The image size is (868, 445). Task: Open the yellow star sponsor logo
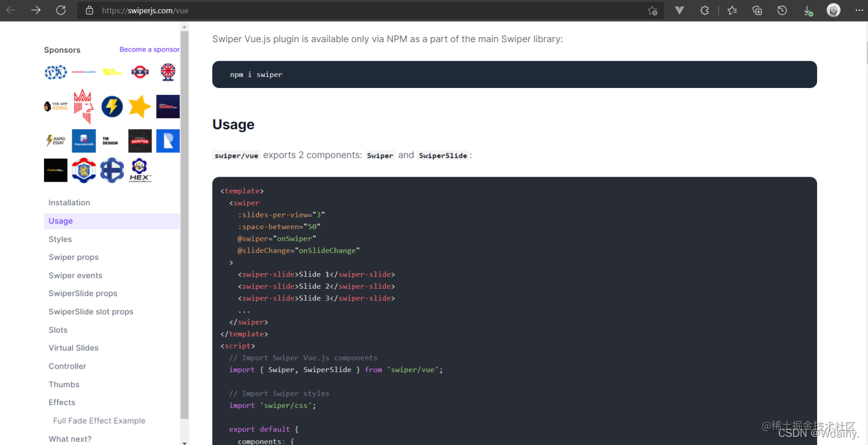coord(139,106)
